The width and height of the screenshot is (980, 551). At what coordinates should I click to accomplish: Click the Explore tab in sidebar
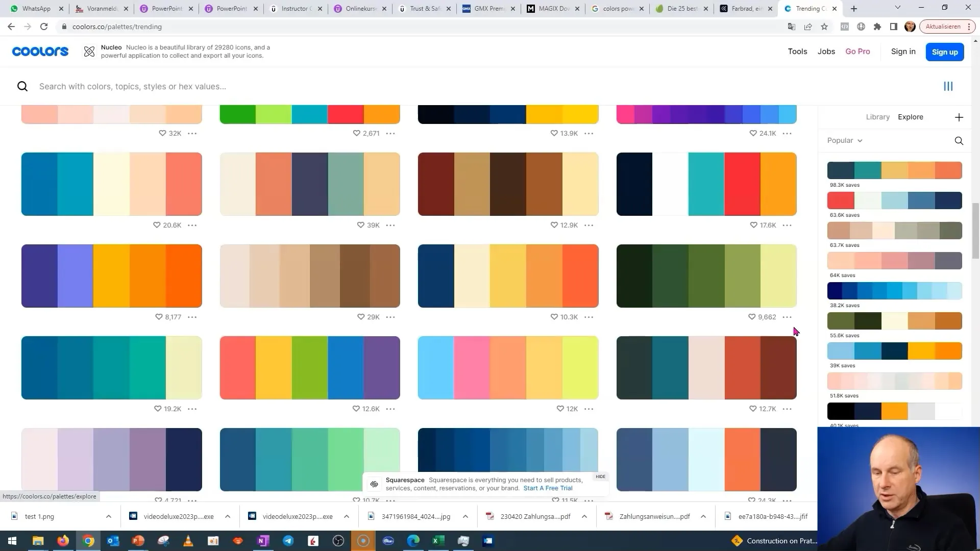pos(910,116)
